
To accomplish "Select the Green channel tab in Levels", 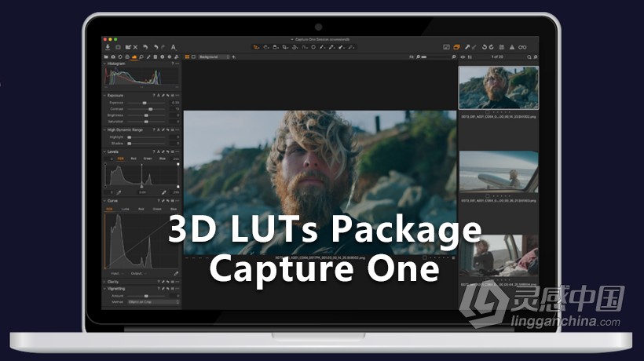I will 148,159.
